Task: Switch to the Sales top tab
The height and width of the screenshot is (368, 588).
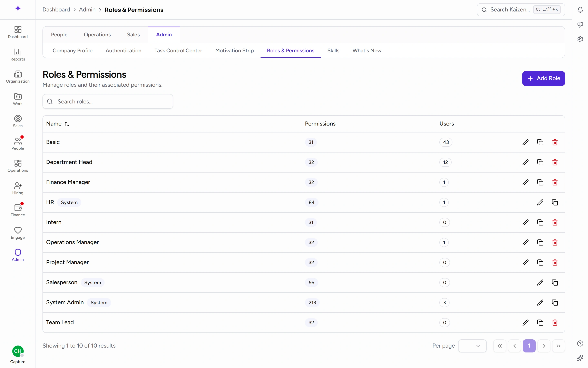Action: click(133, 35)
